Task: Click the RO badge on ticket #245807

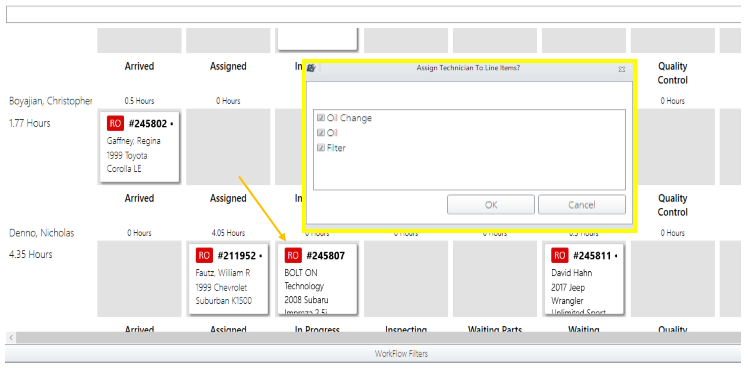Action: point(293,256)
